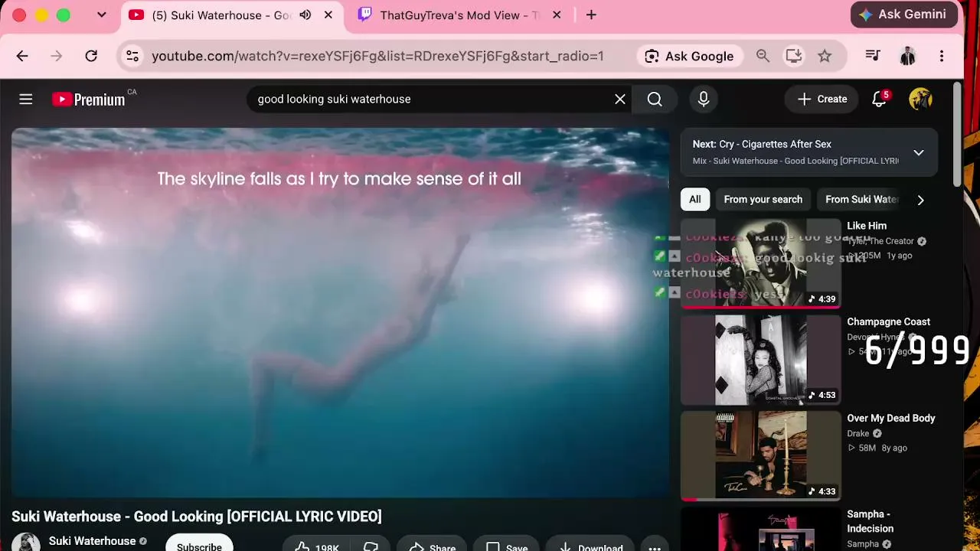This screenshot has height=551, width=980.
Task: Click the video title Good Looking text
Action: (x=197, y=517)
